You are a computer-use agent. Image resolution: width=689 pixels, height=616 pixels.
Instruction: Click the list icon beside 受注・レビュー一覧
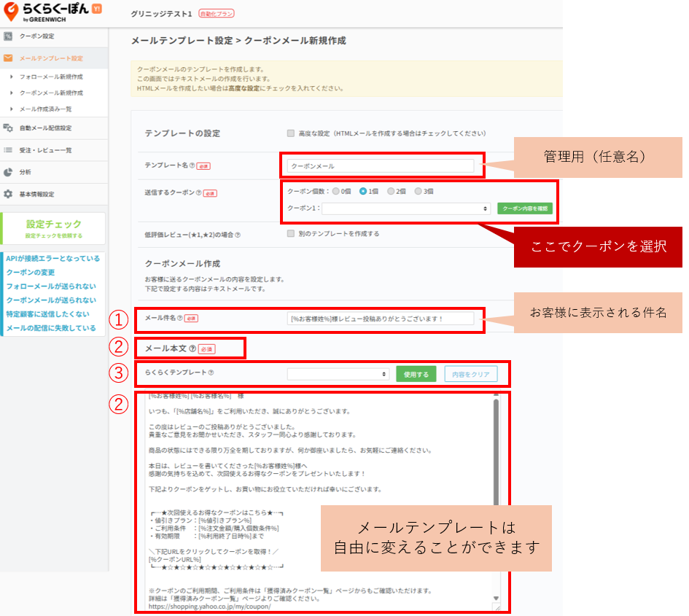pyautogui.click(x=8, y=150)
